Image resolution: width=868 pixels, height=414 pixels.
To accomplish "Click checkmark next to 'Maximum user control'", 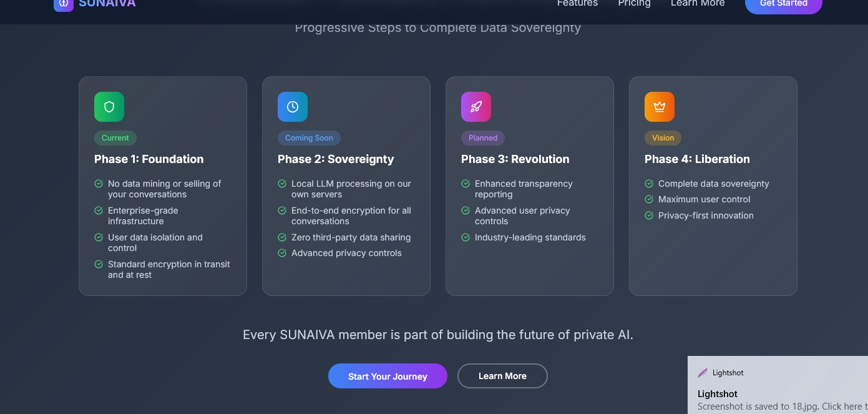I will point(649,199).
